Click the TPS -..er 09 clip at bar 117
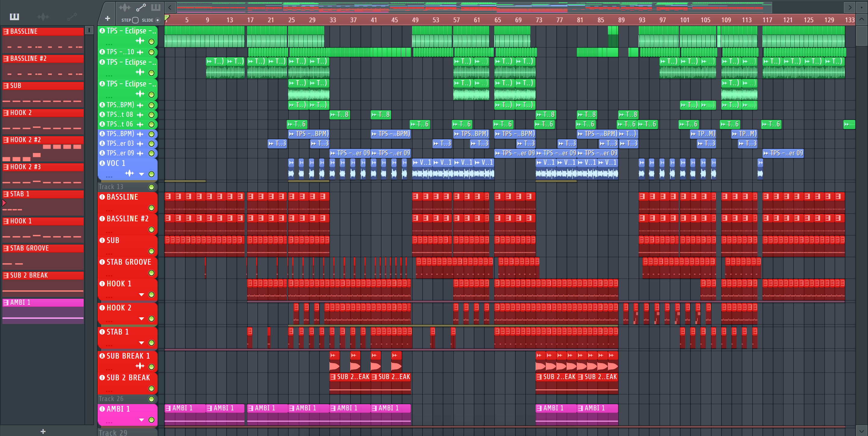This screenshot has height=436, width=868. point(783,153)
